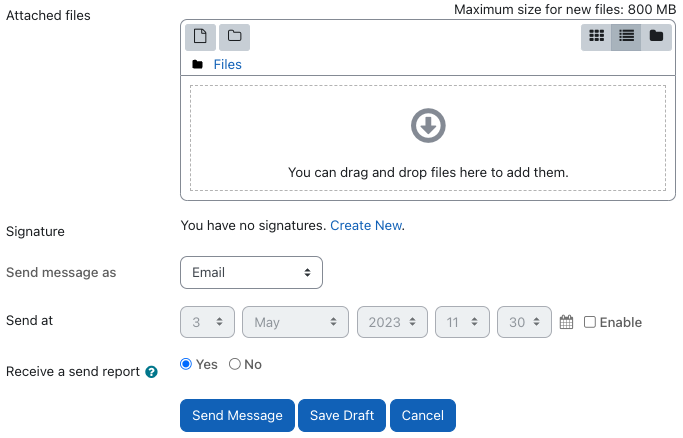Open the Files breadcrumb link
Image resolution: width=683 pixels, height=438 pixels.
point(227,64)
